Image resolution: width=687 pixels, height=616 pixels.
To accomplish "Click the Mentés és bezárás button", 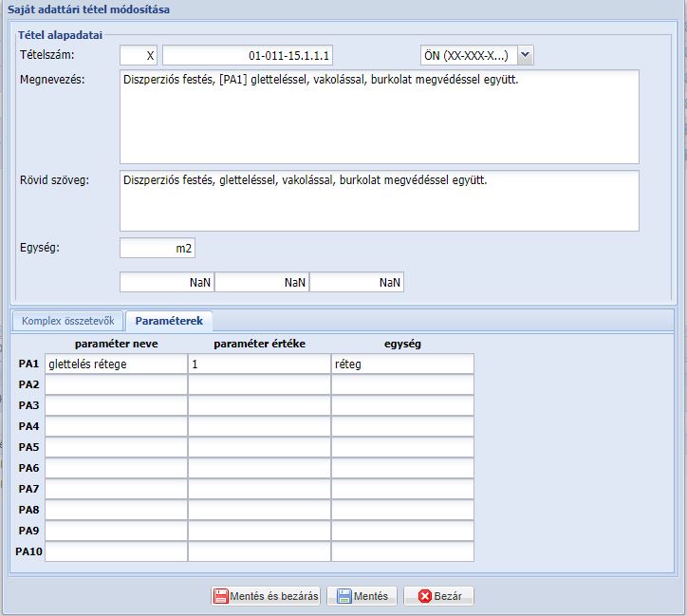I will tap(267, 596).
